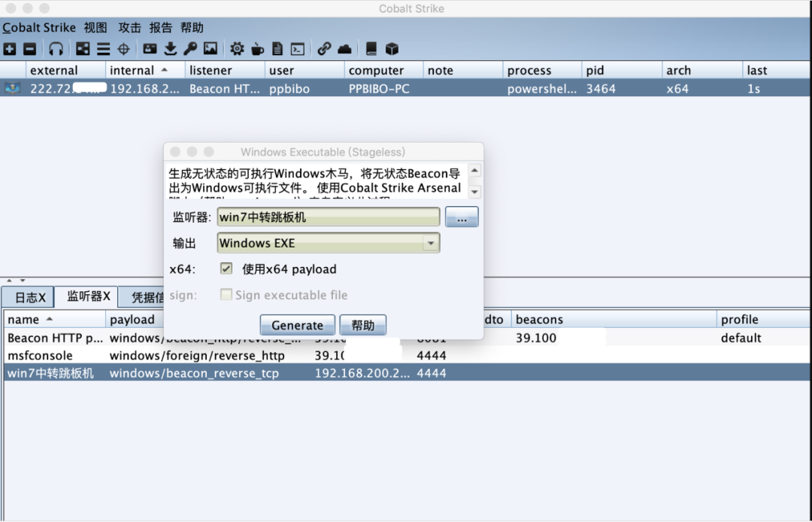This screenshot has height=522, width=812.
Task: Click the arch column header
Action: click(702, 70)
